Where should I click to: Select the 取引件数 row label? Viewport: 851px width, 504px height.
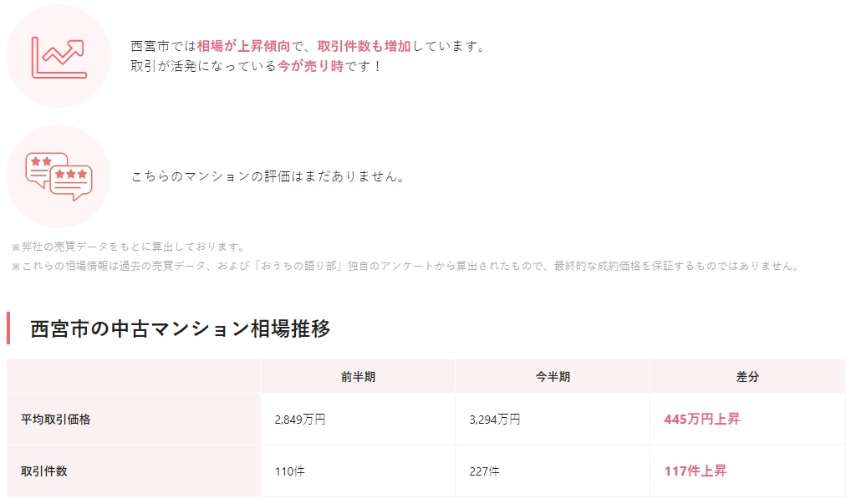[x=44, y=471]
